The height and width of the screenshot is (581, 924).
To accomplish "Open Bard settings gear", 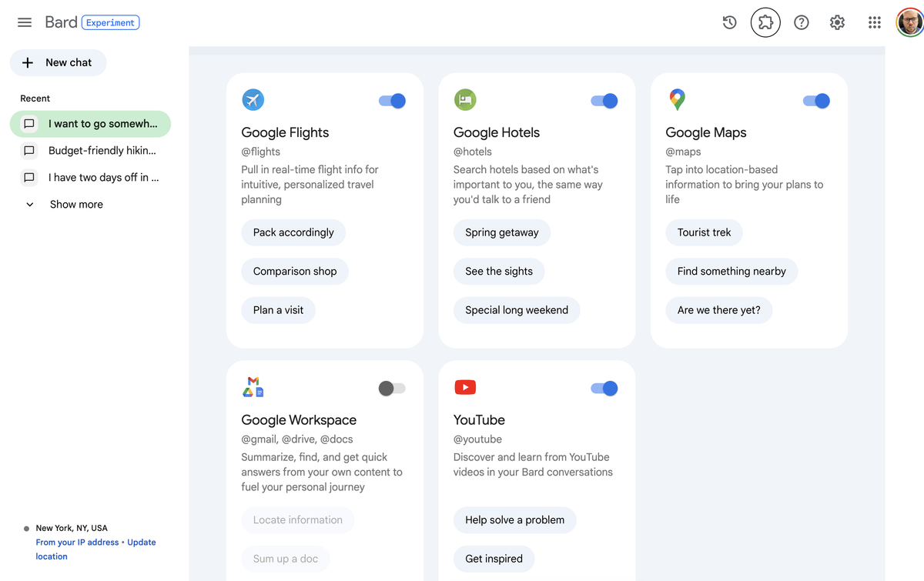I will (837, 22).
